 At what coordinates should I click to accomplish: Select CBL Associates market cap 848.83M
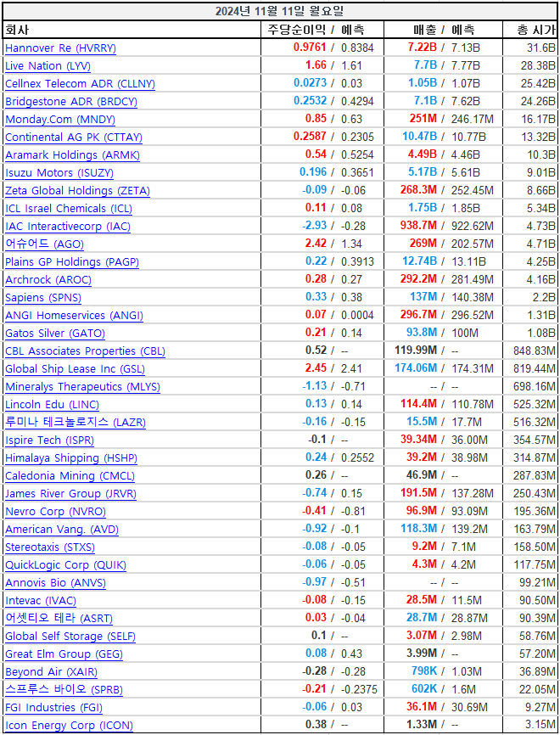click(535, 351)
